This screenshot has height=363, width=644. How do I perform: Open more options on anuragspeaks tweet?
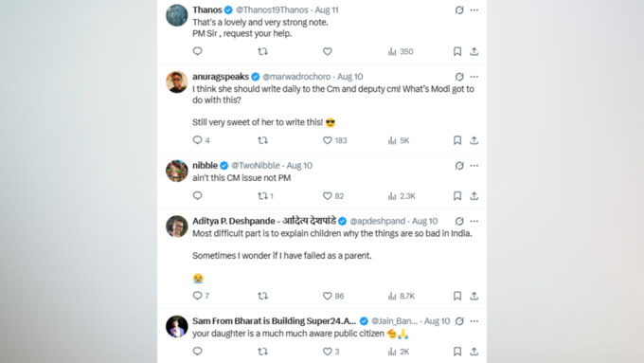coord(474,77)
